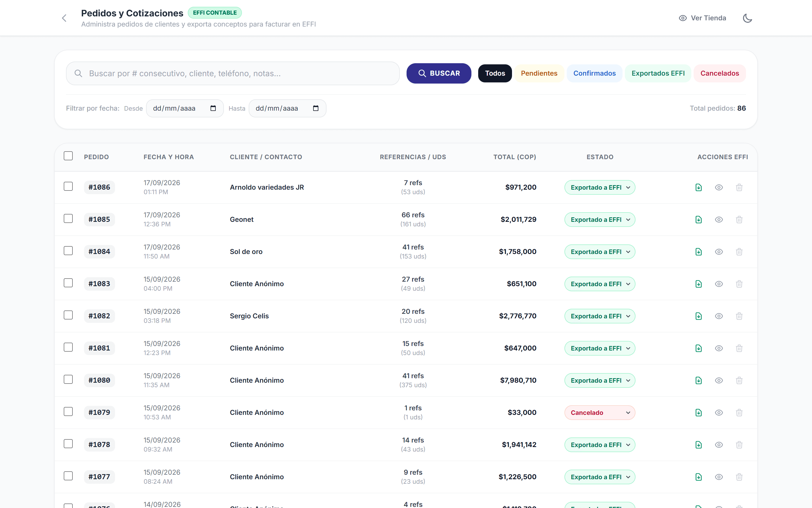Expand status dropdown for Geonet order
Viewport: 812px width, 508px height.
pyautogui.click(x=600, y=220)
